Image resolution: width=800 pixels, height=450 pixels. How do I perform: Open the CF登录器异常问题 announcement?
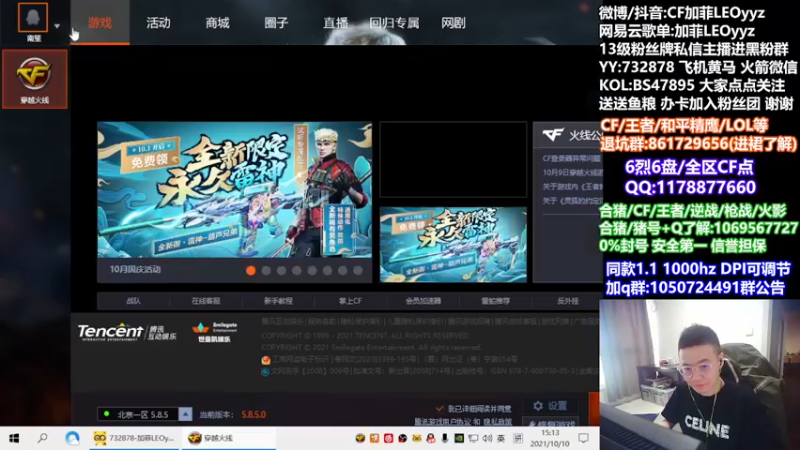tap(571, 159)
